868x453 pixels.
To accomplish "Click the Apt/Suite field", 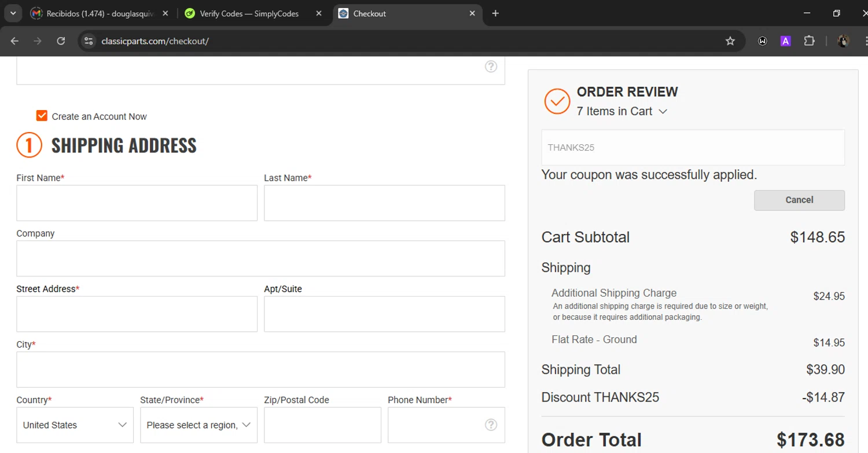I will [x=384, y=314].
